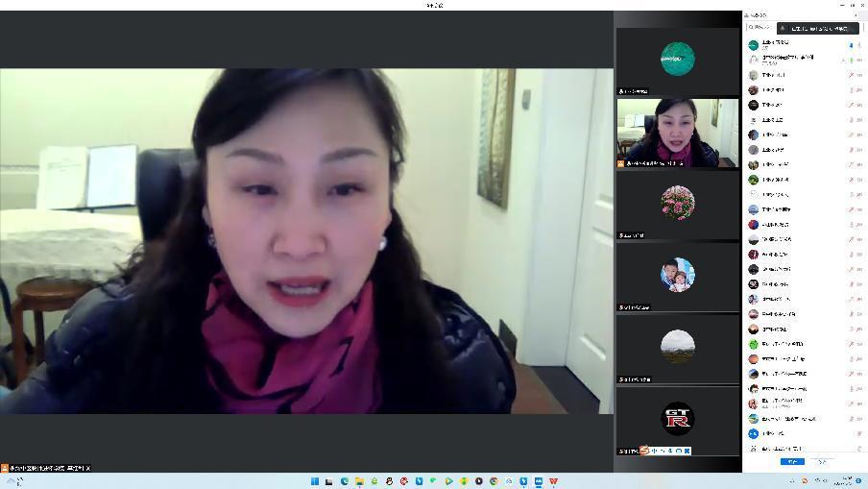The height and width of the screenshot is (489, 868).
Task: Click the dark tooltip banner atop participants panel
Action: (818, 28)
